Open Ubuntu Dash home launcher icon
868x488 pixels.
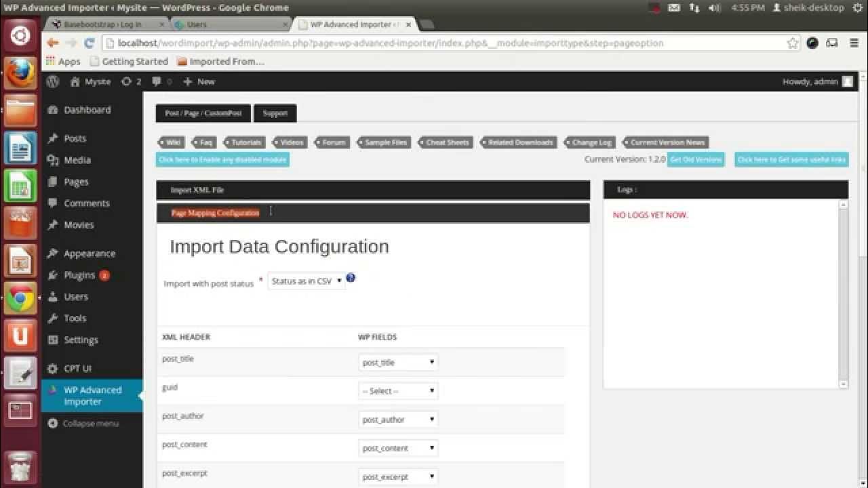(20, 35)
